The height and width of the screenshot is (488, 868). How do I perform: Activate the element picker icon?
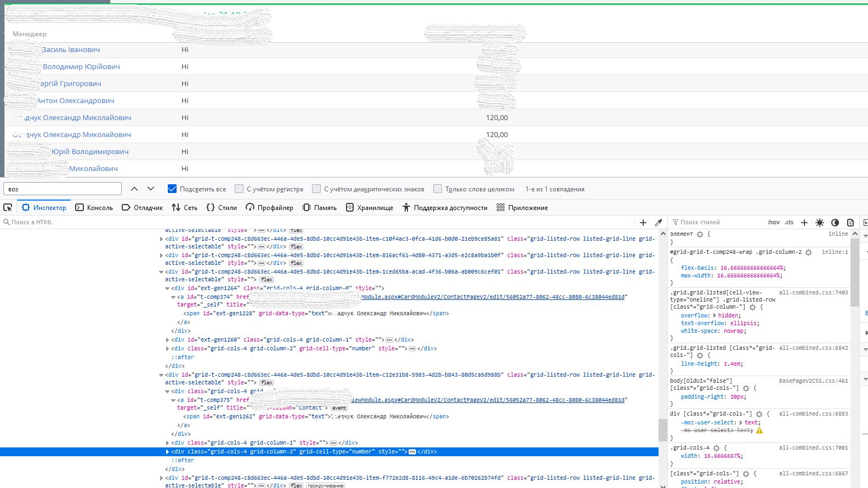click(x=8, y=207)
